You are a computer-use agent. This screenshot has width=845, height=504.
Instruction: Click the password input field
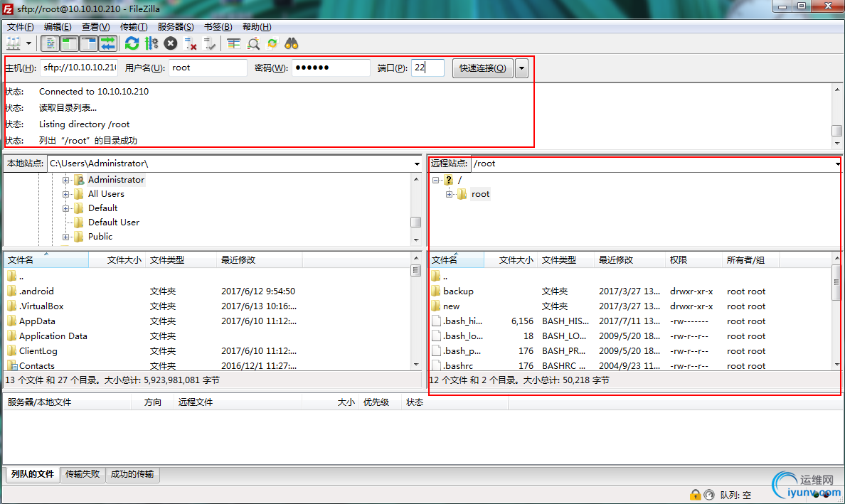click(331, 68)
